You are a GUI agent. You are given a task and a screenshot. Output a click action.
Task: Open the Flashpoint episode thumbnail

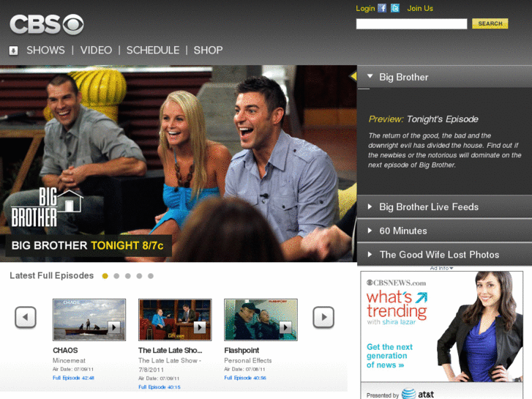[261, 319]
